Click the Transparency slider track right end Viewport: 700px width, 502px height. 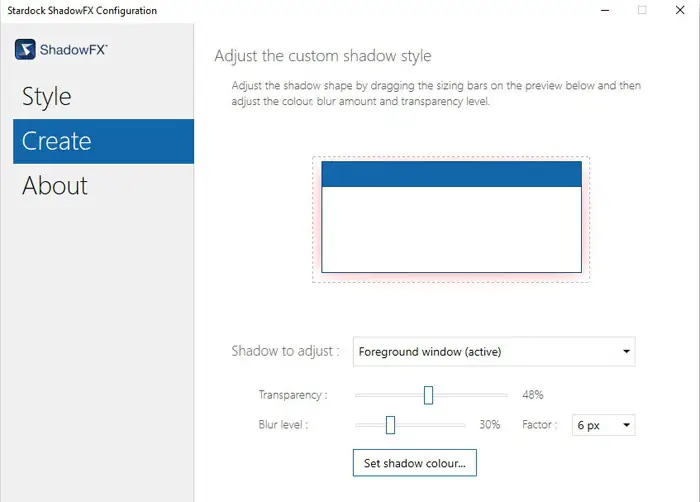click(x=505, y=395)
